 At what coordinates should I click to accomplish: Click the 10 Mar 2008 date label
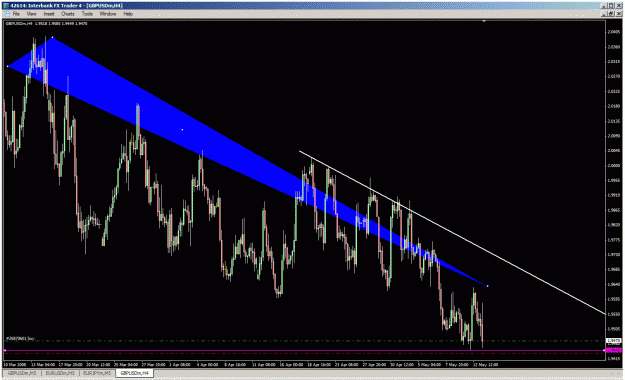14,364
